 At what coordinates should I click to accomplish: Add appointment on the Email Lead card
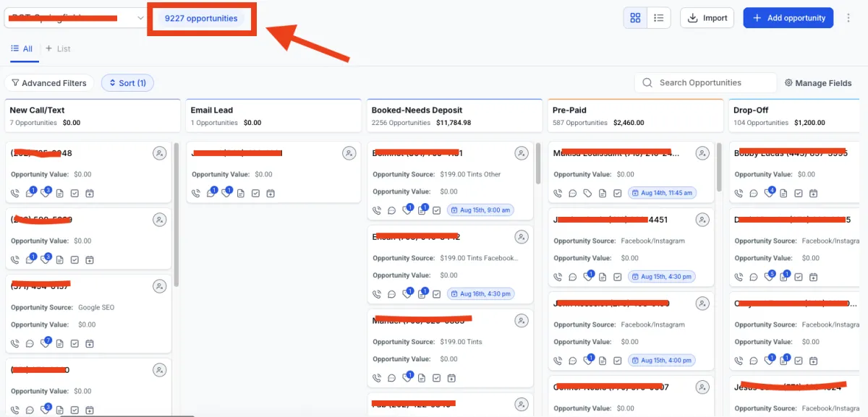coord(271,193)
